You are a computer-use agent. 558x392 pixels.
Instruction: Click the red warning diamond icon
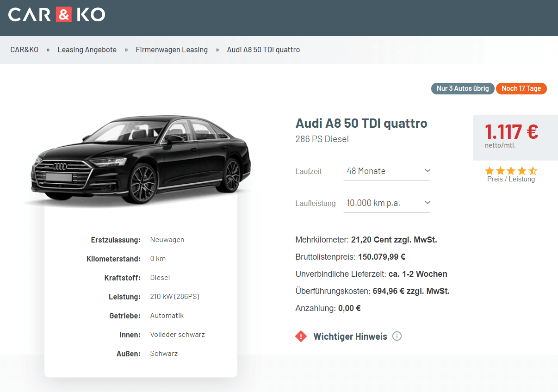click(301, 336)
